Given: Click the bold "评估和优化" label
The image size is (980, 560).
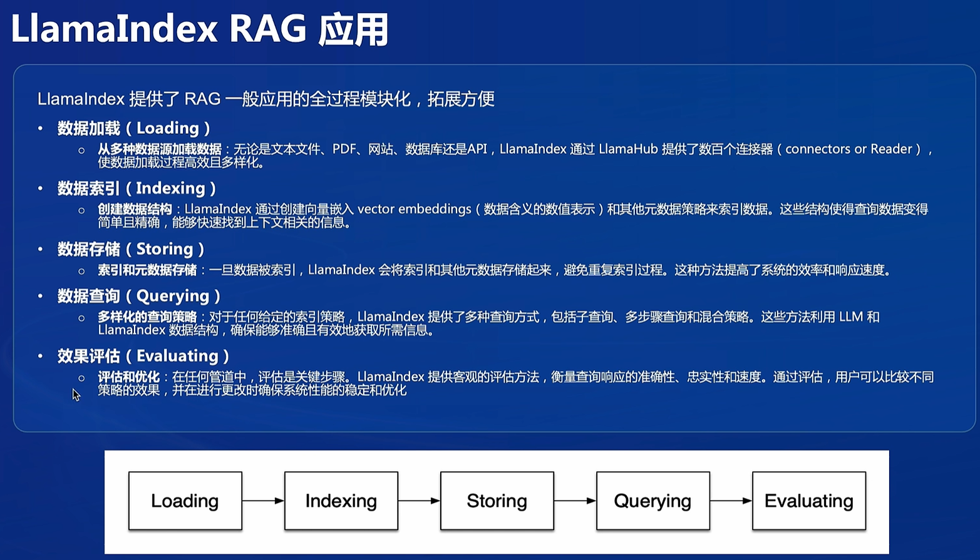Looking at the screenshot, I should (x=128, y=377).
